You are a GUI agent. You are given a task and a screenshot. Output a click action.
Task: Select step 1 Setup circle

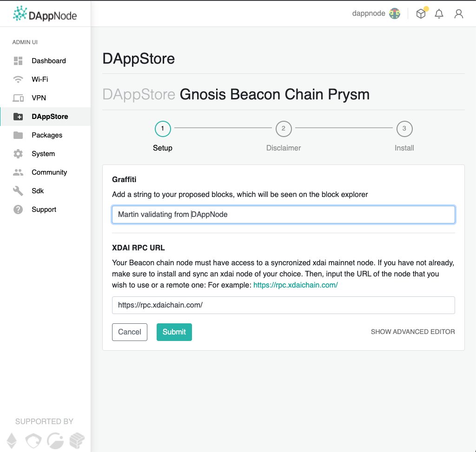pyautogui.click(x=163, y=129)
